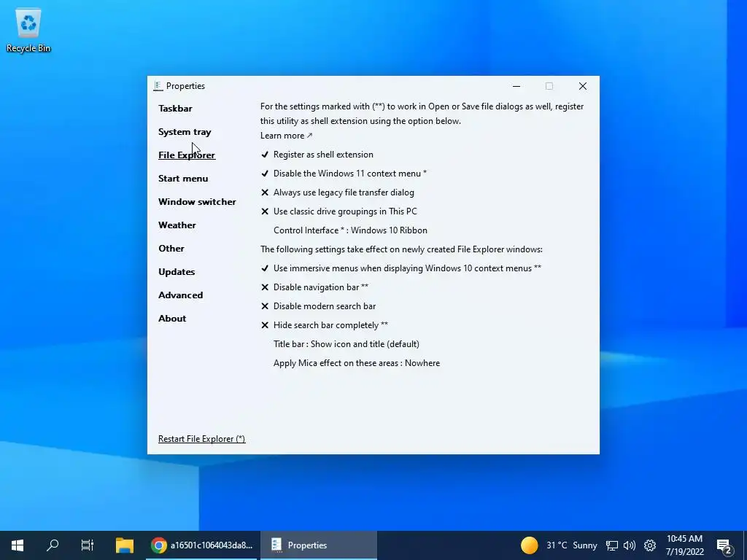
Task: Open the Recycle Bin desktop icon
Action: pyautogui.click(x=28, y=31)
